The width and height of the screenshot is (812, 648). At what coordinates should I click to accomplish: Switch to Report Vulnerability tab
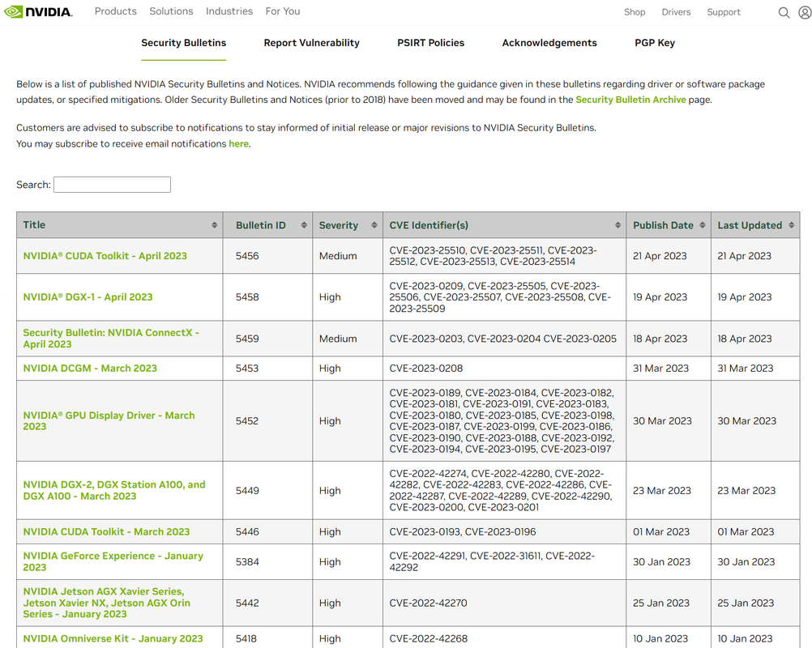click(312, 43)
